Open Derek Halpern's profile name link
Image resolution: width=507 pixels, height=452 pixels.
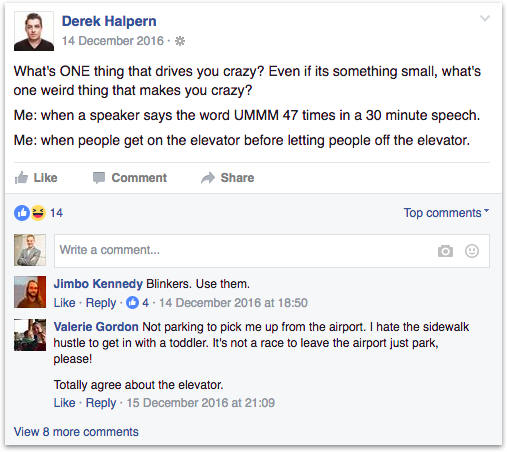click(109, 21)
